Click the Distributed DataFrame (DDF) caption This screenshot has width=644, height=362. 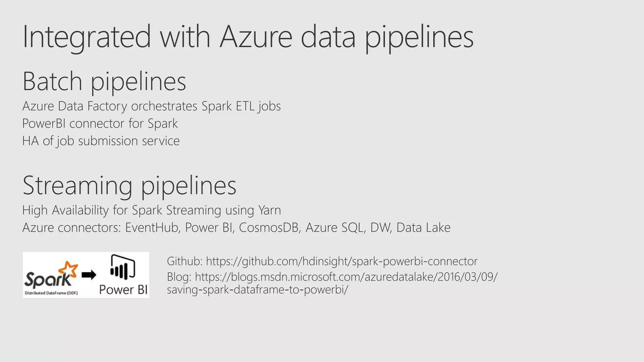(51, 293)
